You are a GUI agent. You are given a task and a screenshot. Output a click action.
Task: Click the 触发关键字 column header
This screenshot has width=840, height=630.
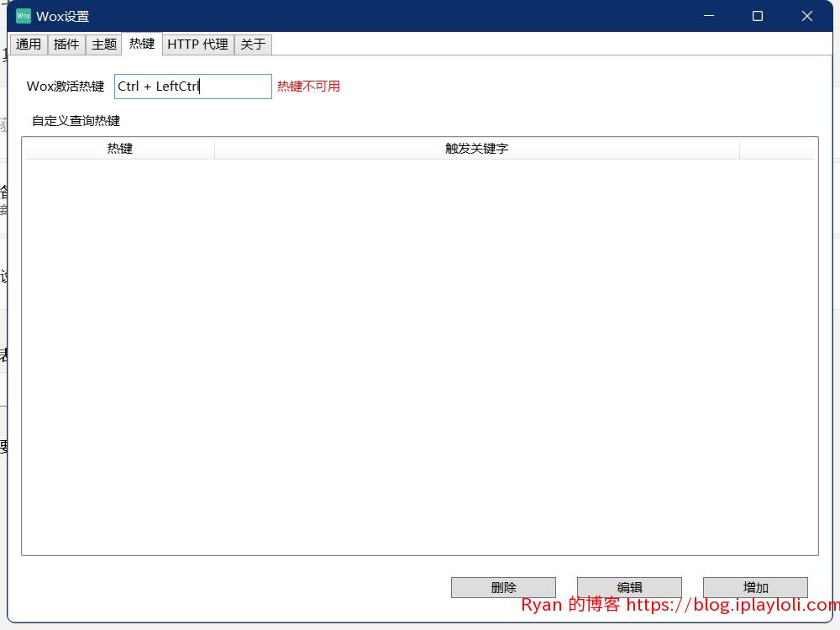click(x=477, y=149)
